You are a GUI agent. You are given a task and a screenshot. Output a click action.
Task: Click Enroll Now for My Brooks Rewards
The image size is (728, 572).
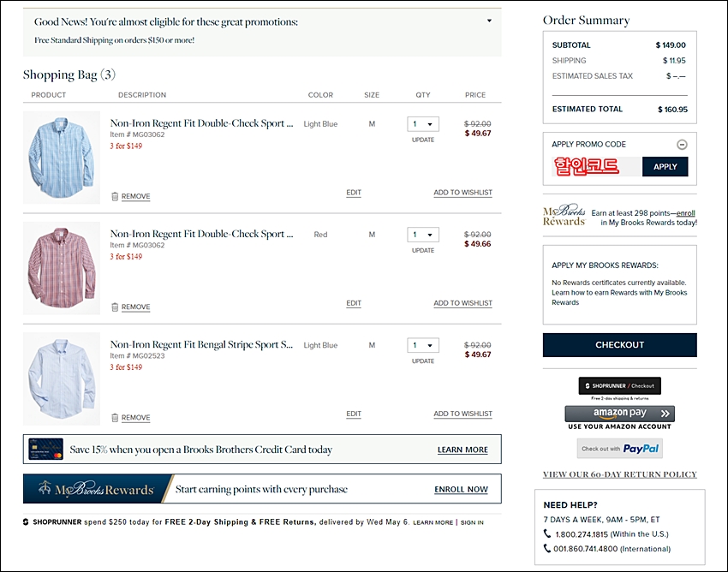[x=461, y=489]
